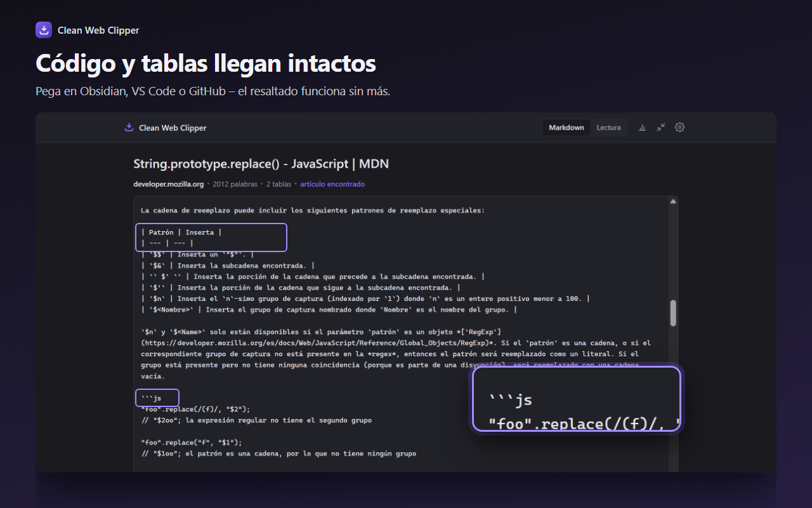The width and height of the screenshot is (812, 508).
Task: Click the line starting 'La cadena de reemplazo'
Action: tap(313, 210)
